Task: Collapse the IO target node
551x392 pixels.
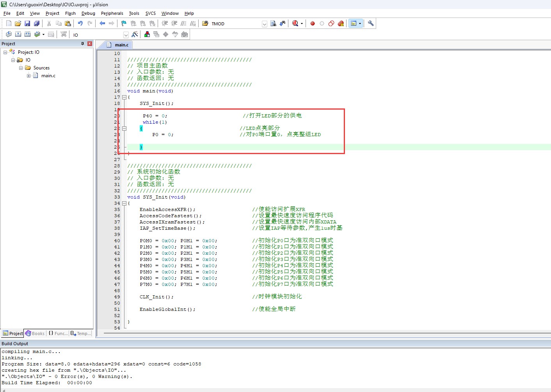Action: [x=13, y=60]
